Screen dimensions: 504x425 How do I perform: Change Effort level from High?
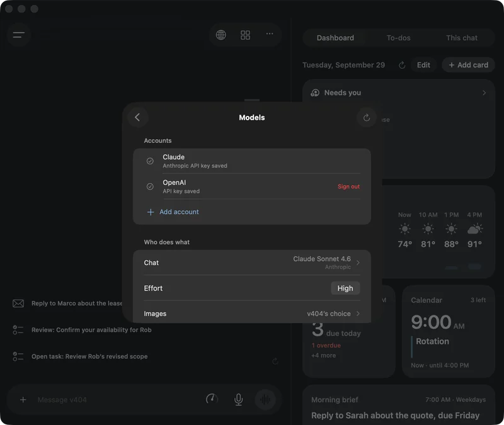tap(345, 288)
